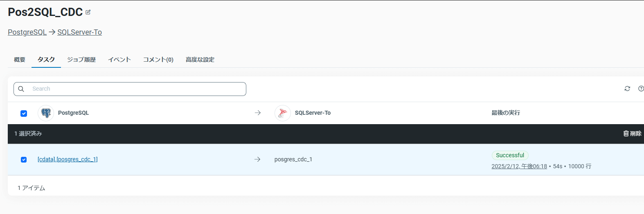
Task: Switch to the ジョブ履歴 tab
Action: (81, 60)
